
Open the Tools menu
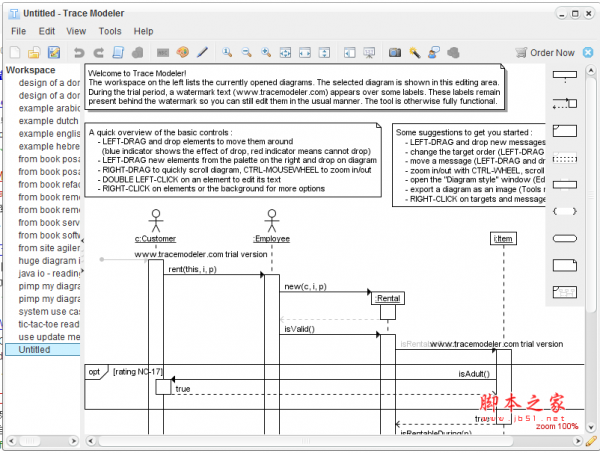pos(110,31)
